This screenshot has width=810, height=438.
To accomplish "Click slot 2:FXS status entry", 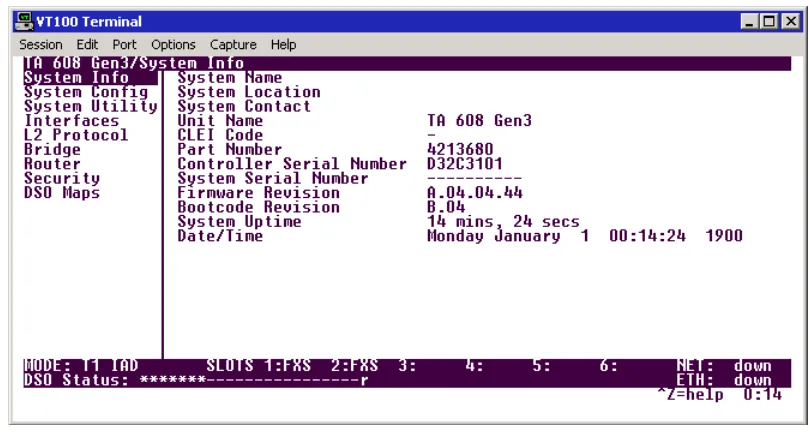I will click(x=355, y=366).
